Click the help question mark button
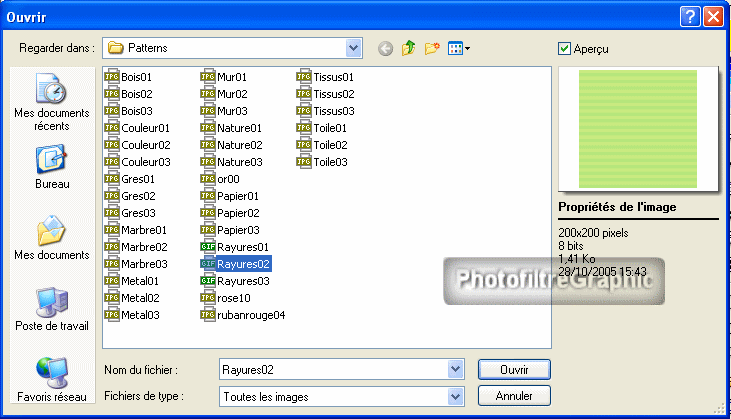The width and height of the screenshot is (731, 419). 689,16
